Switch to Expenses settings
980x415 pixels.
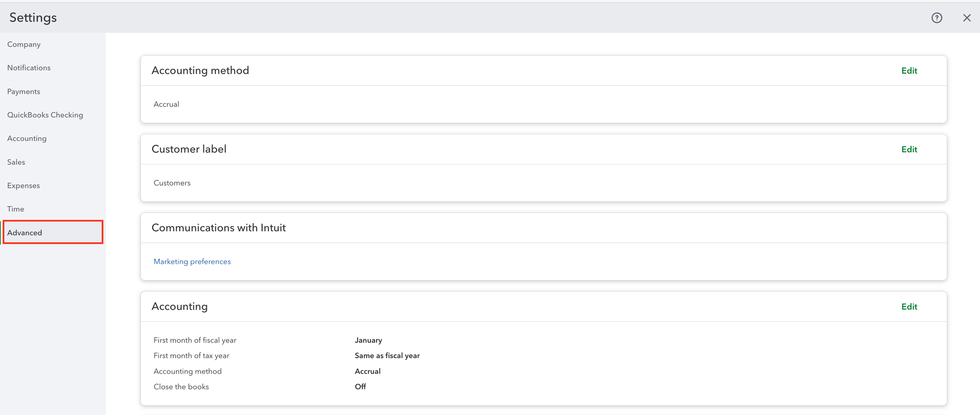23,185
